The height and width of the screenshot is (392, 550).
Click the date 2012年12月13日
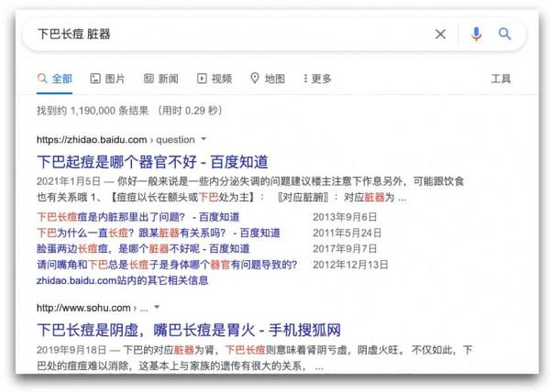click(350, 265)
